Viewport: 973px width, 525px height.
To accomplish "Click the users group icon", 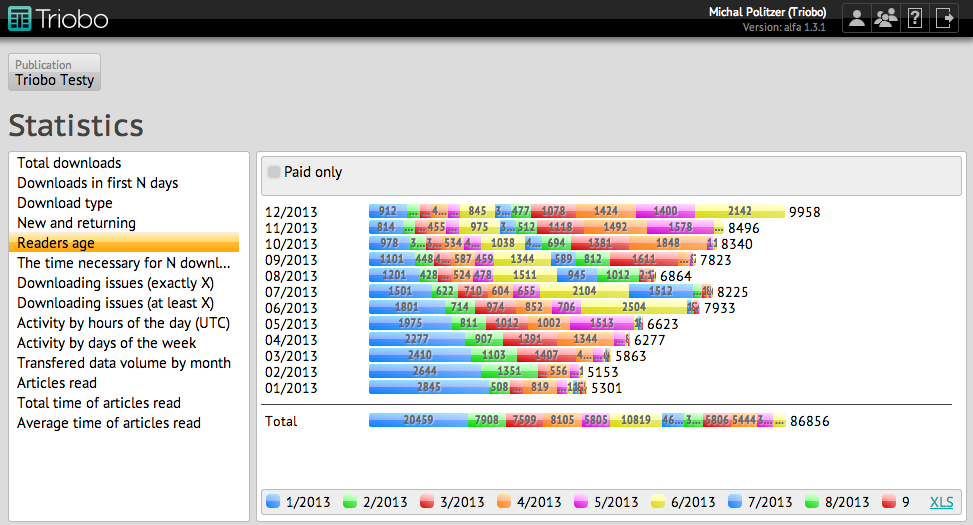I will (885, 18).
